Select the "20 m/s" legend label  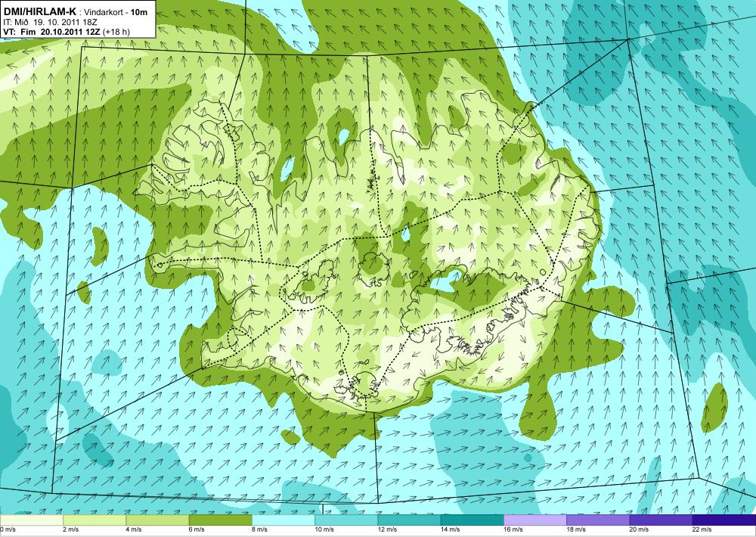[x=640, y=529]
